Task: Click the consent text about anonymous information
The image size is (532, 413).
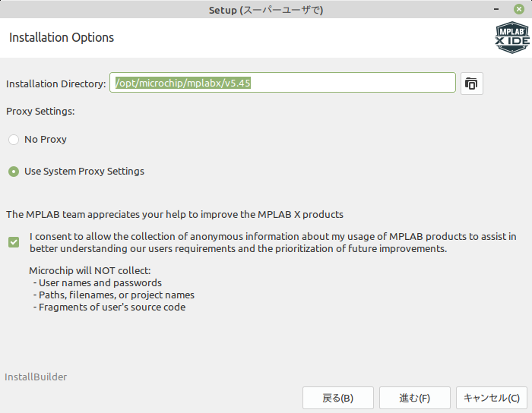Action: pyautogui.click(x=273, y=242)
